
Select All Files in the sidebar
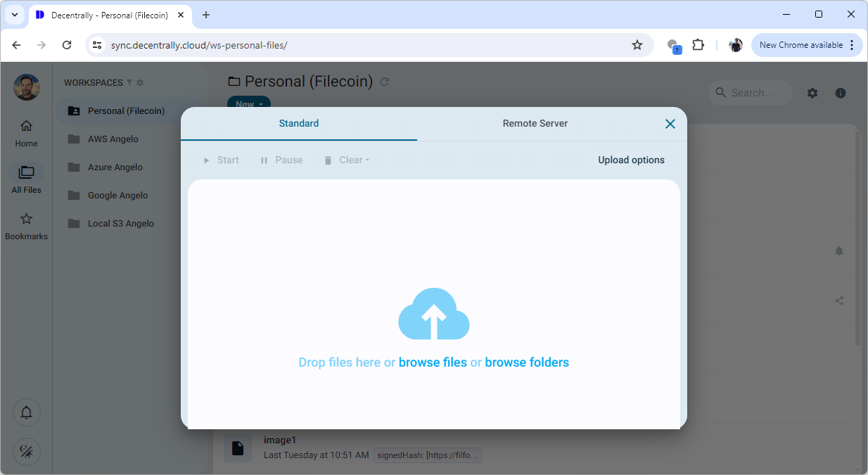click(x=26, y=179)
